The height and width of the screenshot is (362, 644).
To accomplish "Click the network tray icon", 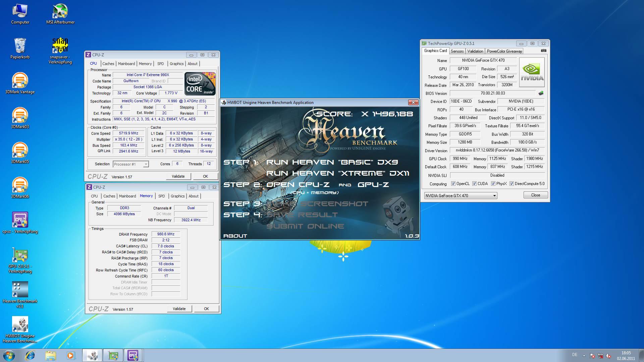I will pos(600,356).
